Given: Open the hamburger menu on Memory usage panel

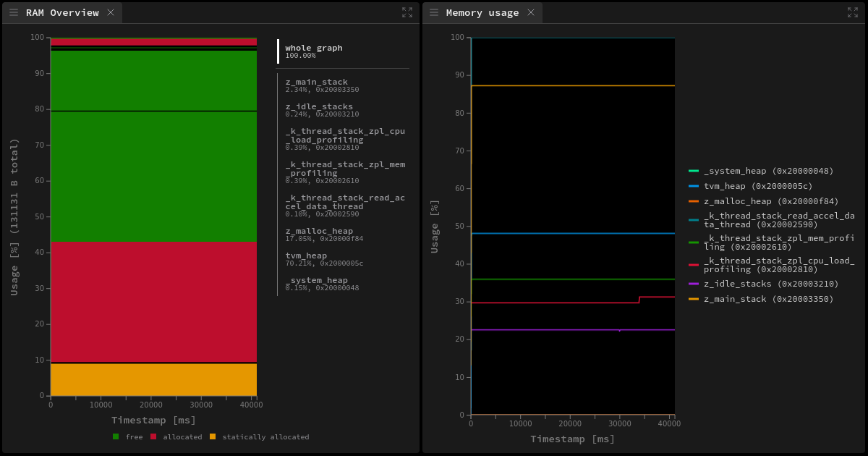Looking at the screenshot, I should (x=433, y=12).
